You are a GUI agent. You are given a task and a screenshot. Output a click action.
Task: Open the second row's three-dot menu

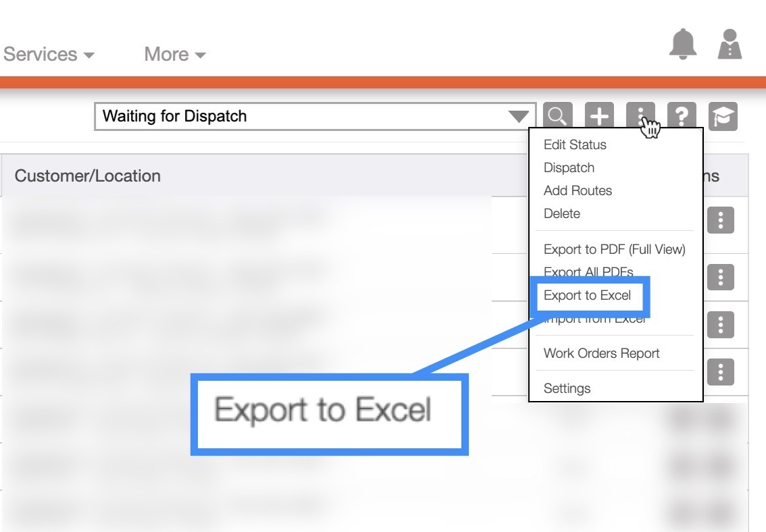721,277
